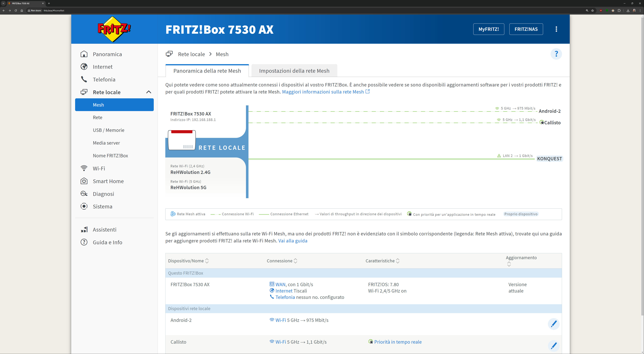This screenshot has height=354, width=644.
Task: Click the blue help question mark icon
Action: (x=556, y=54)
